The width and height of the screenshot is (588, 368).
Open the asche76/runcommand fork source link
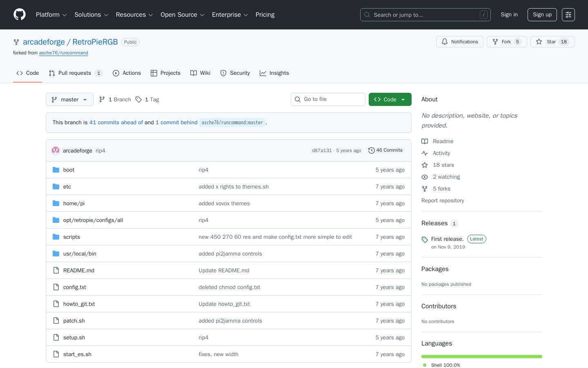point(64,53)
